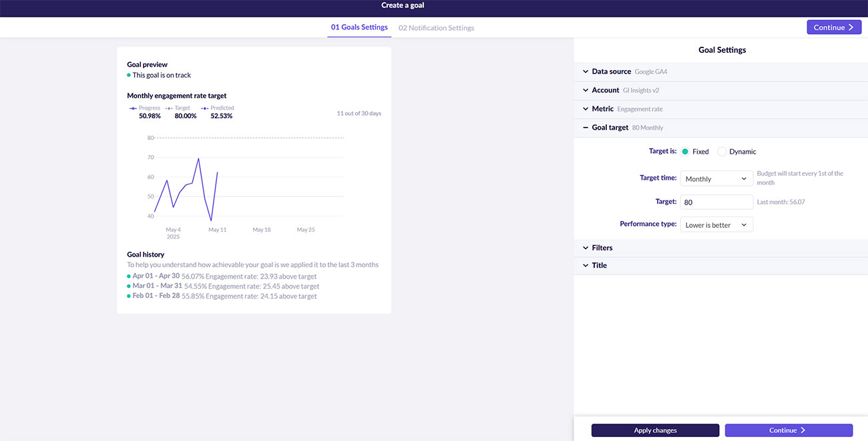Click the top Continue button
Screen dimensions: 868x441
pyautogui.click(x=834, y=27)
